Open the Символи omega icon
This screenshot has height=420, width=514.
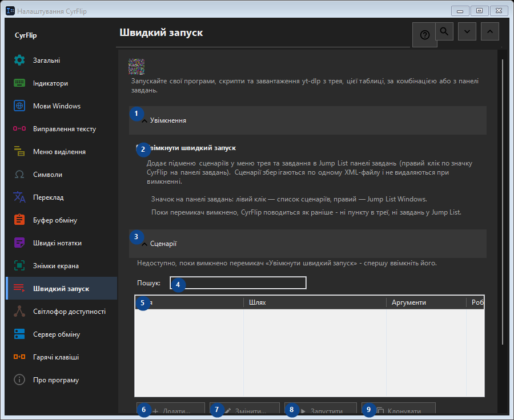[x=19, y=174]
